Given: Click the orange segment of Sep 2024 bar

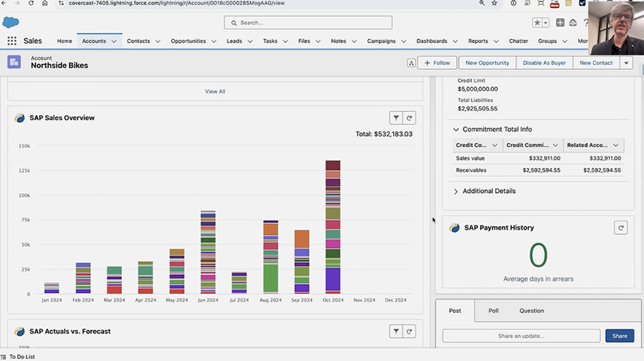Looking at the screenshot, I should pos(302,239).
